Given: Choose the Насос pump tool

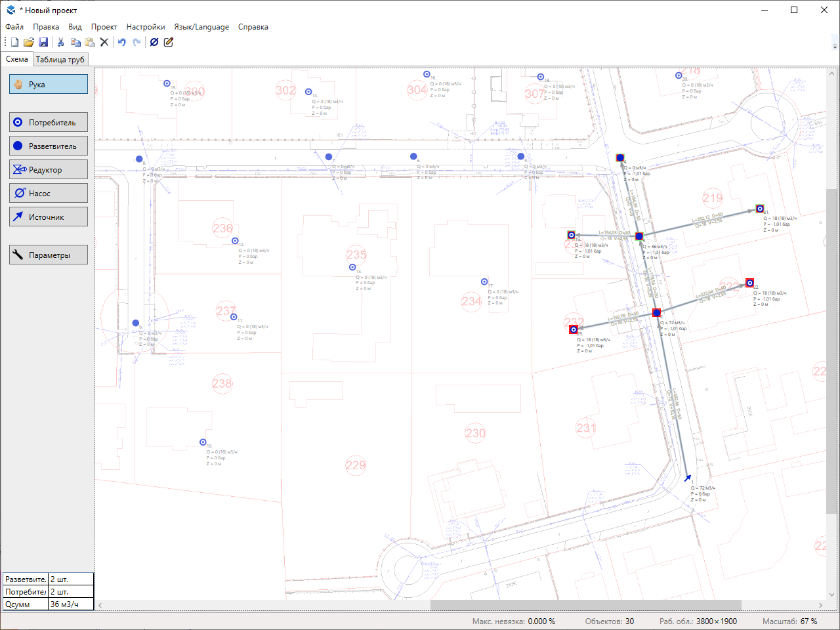Looking at the screenshot, I should pos(49,193).
